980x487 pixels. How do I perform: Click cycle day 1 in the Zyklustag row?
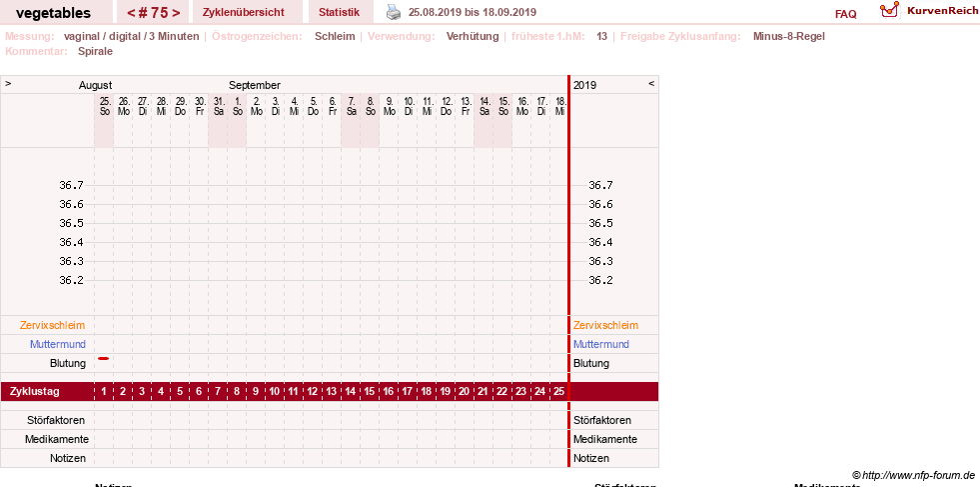[x=104, y=392]
